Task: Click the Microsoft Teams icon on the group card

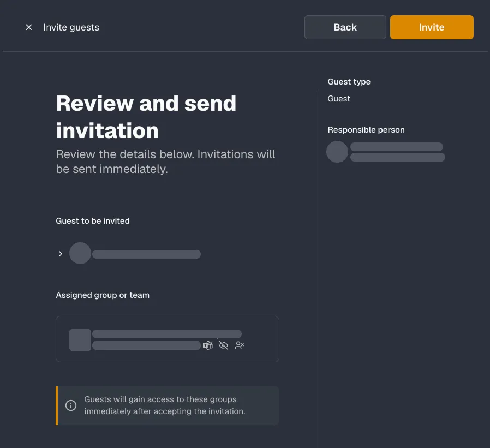Action: (x=208, y=345)
